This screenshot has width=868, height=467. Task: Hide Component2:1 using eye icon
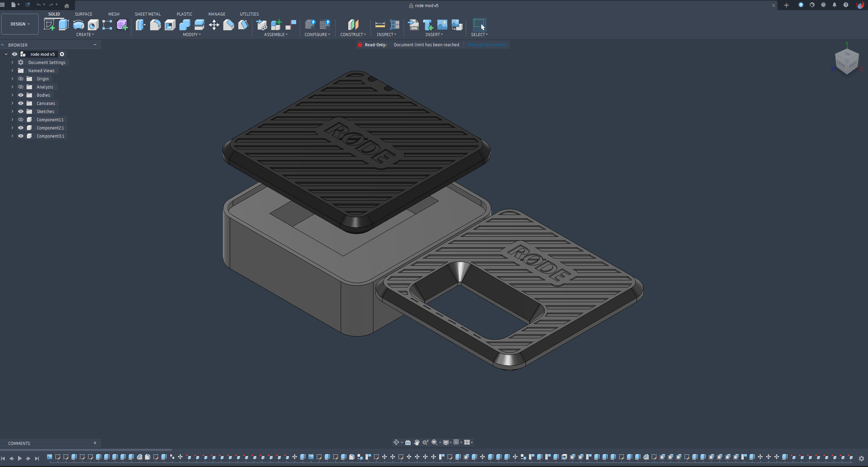point(21,128)
